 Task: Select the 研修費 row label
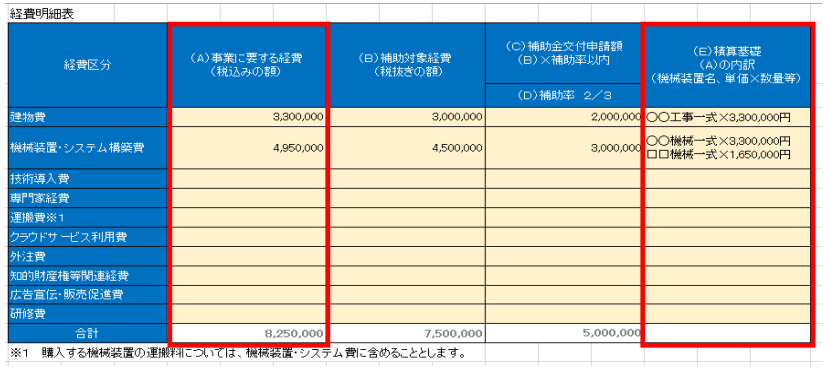[x=88, y=314]
